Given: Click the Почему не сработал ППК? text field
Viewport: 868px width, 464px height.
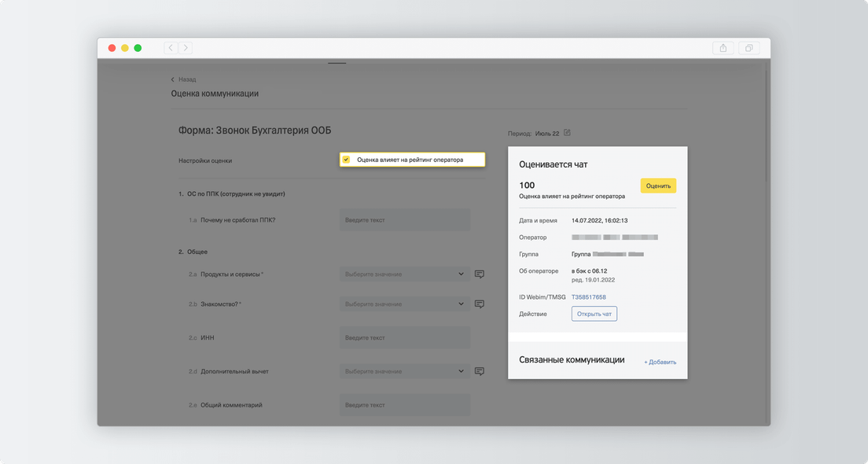Looking at the screenshot, I should 405,220.
